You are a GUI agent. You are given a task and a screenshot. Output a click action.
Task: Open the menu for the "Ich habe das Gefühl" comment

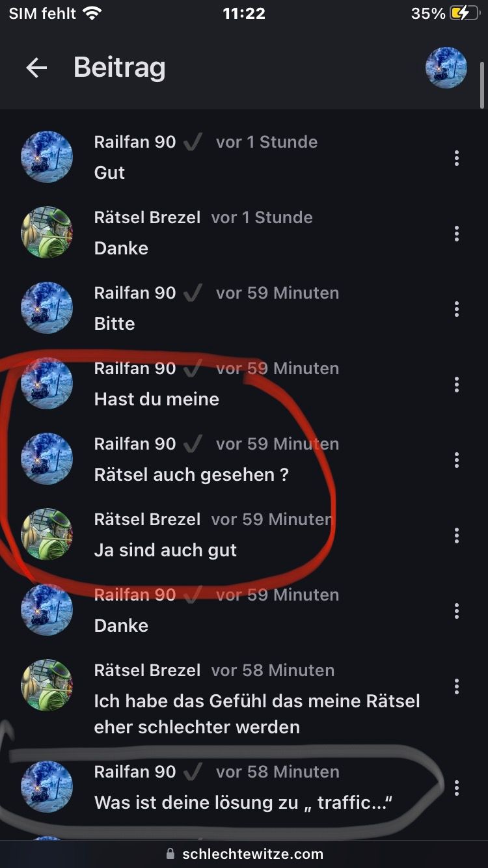pos(457,686)
